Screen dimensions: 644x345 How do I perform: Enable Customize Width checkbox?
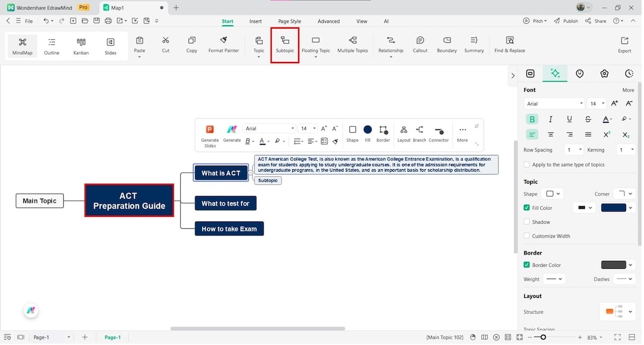(527, 236)
